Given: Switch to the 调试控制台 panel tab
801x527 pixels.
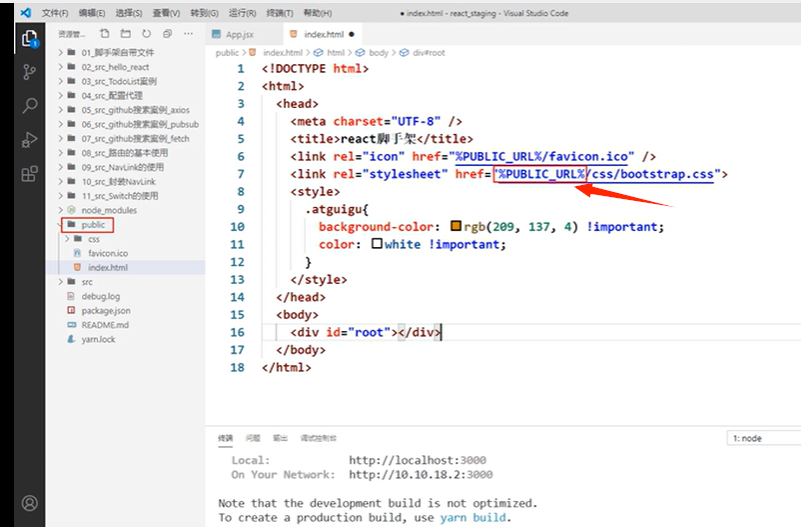Looking at the screenshot, I should 318,438.
